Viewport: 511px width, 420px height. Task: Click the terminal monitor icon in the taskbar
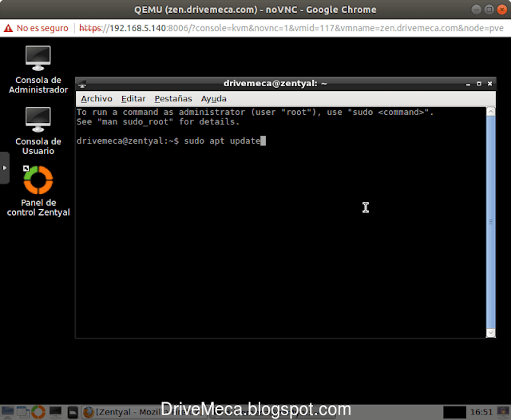click(x=55, y=412)
